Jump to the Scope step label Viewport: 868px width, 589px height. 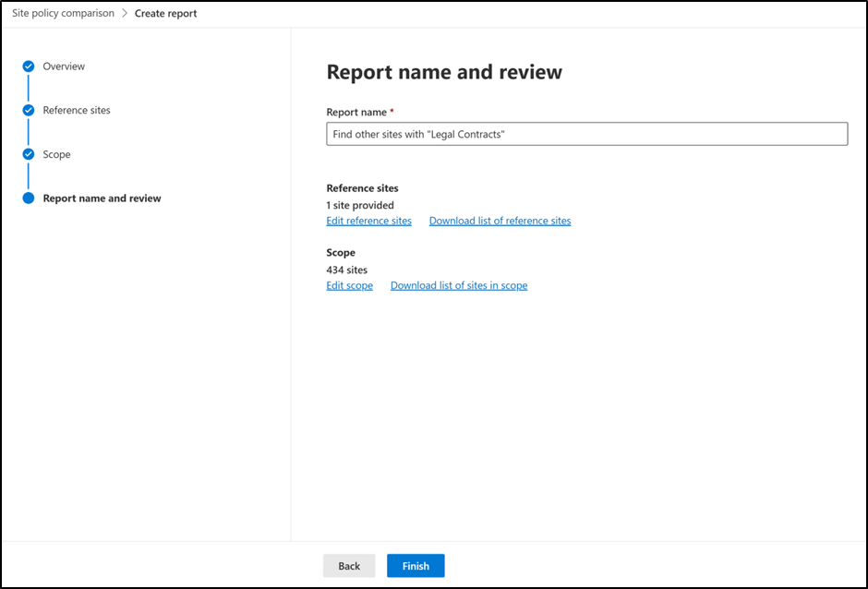point(56,154)
